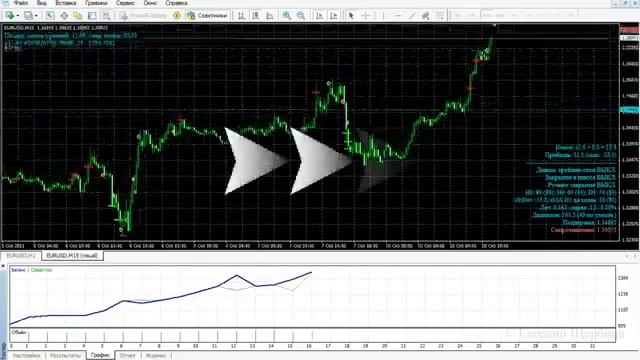
Task: Toggle the Market Watch window icon
Action: point(49,16)
